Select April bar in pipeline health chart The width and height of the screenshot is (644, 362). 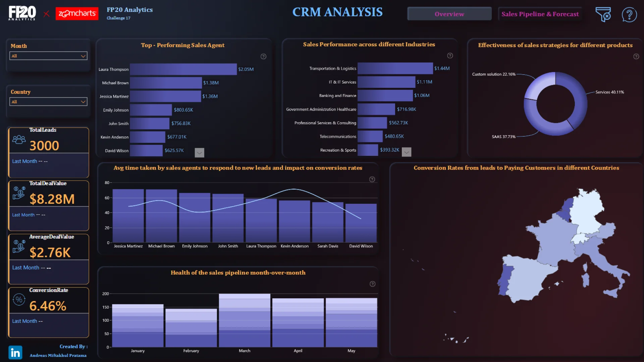(x=298, y=323)
